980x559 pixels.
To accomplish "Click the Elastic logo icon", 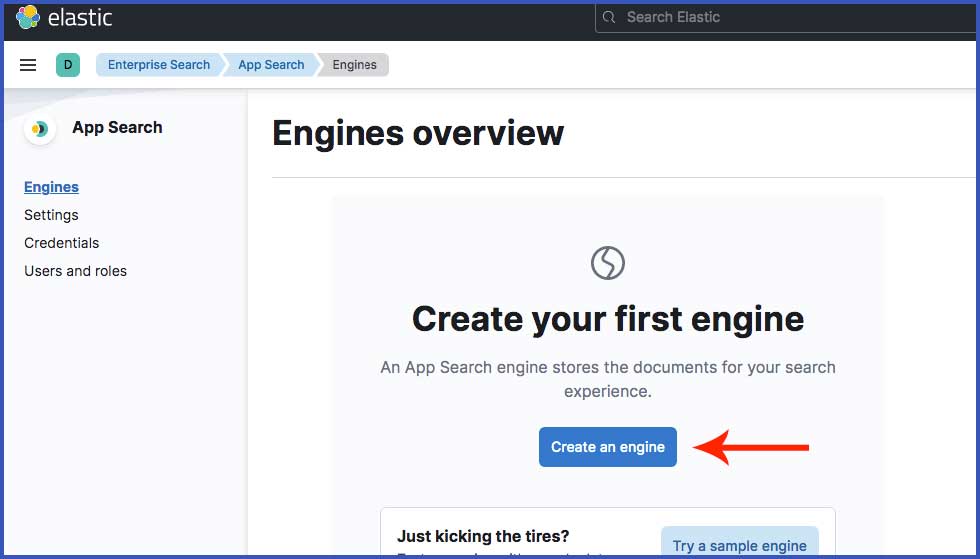I will 28,18.
